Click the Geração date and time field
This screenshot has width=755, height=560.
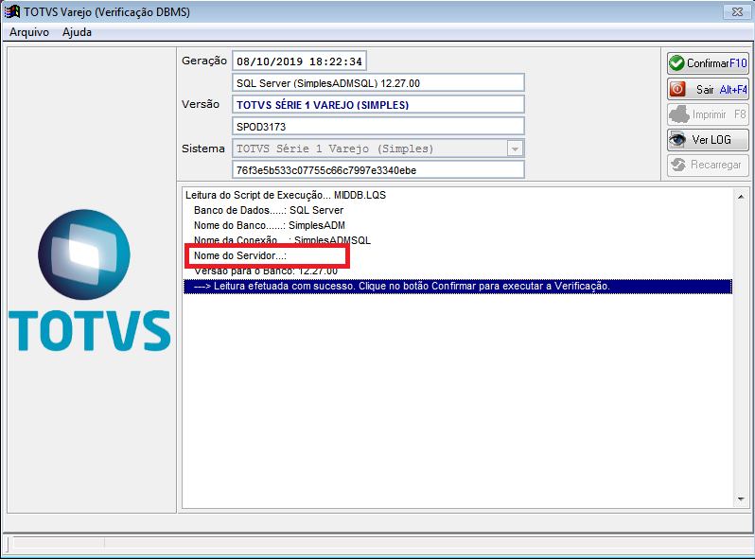click(299, 61)
